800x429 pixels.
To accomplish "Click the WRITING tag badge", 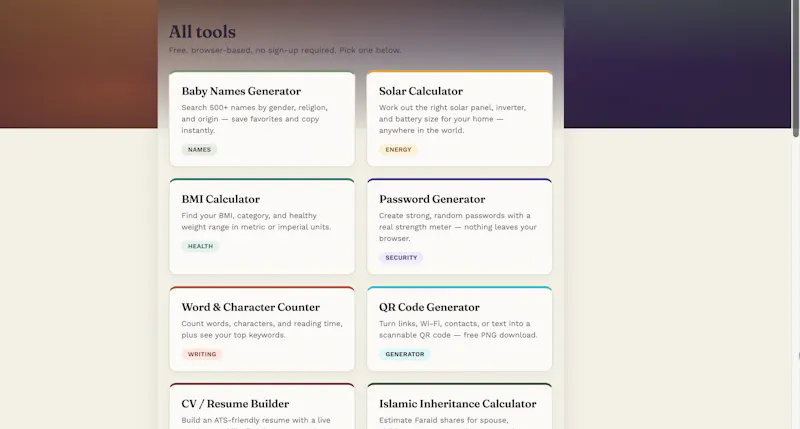I will [202, 354].
